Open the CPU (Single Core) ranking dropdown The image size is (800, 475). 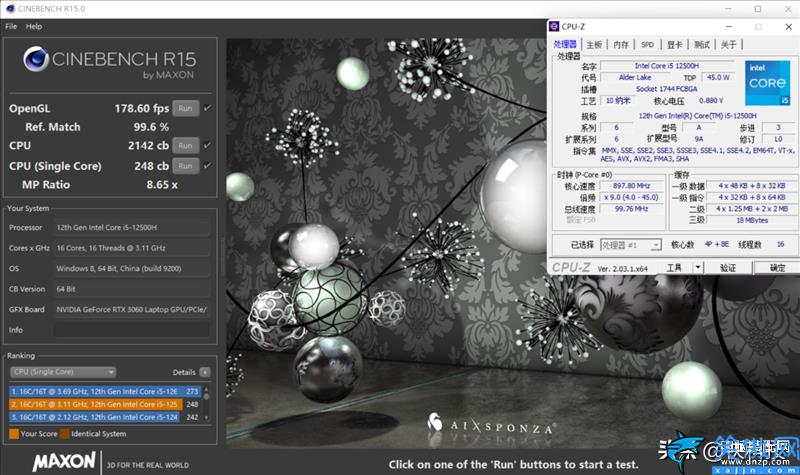[63, 372]
